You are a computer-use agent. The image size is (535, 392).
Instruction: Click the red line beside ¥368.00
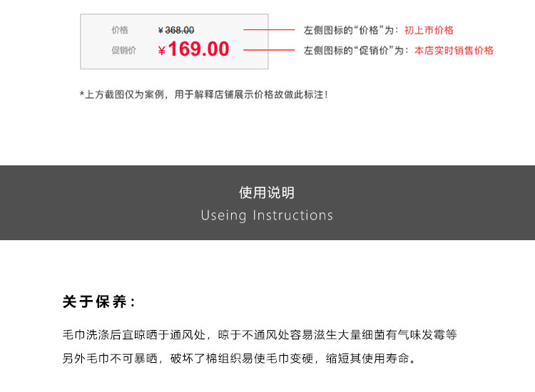pos(269,30)
